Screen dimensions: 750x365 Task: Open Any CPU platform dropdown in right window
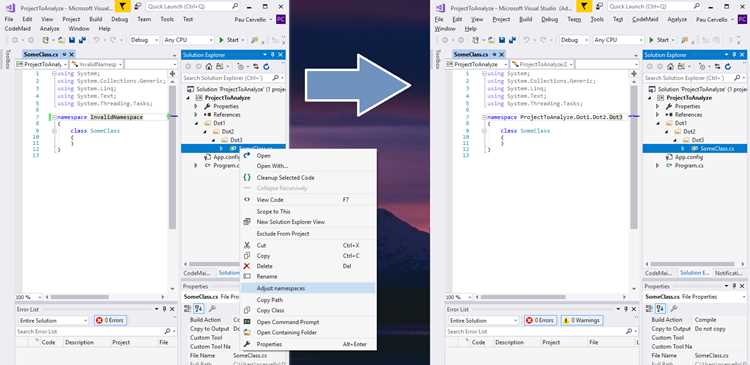[x=618, y=40]
